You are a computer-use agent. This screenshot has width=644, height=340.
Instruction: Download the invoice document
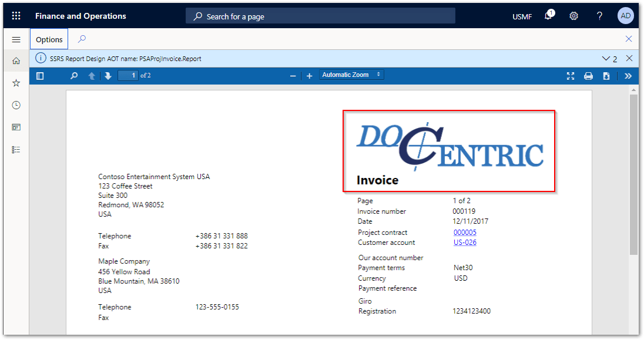606,76
